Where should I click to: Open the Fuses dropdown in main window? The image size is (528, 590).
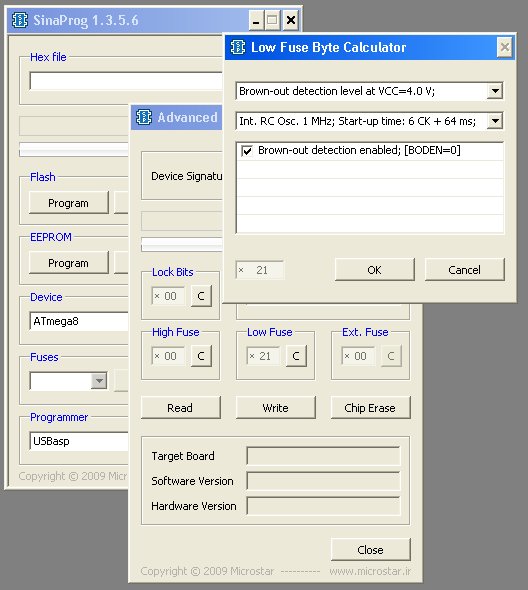click(x=99, y=381)
